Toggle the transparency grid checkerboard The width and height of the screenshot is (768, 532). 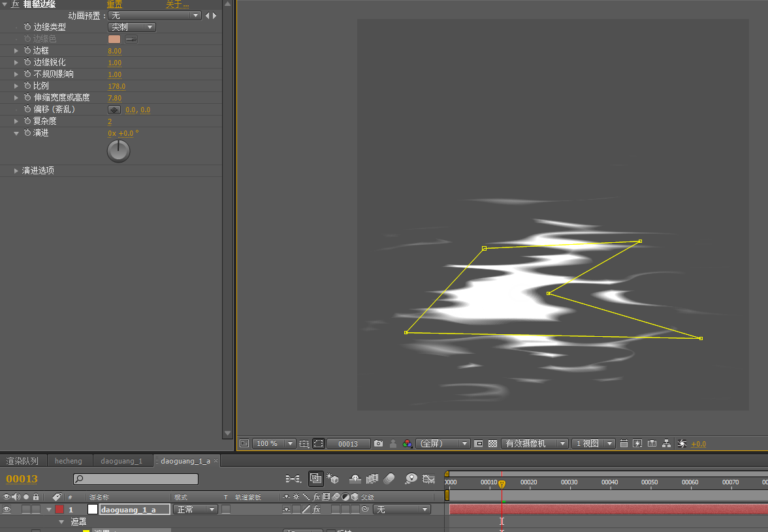point(492,443)
